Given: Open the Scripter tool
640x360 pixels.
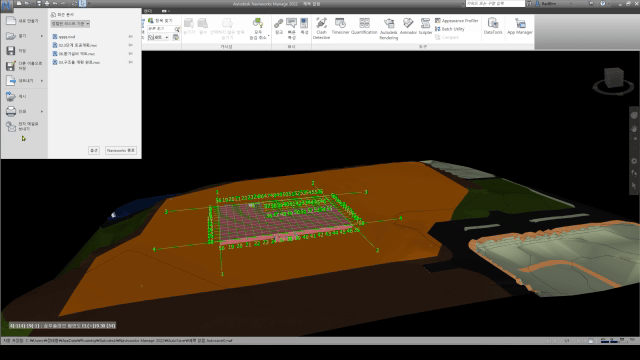Looking at the screenshot, I should pyautogui.click(x=425, y=26).
